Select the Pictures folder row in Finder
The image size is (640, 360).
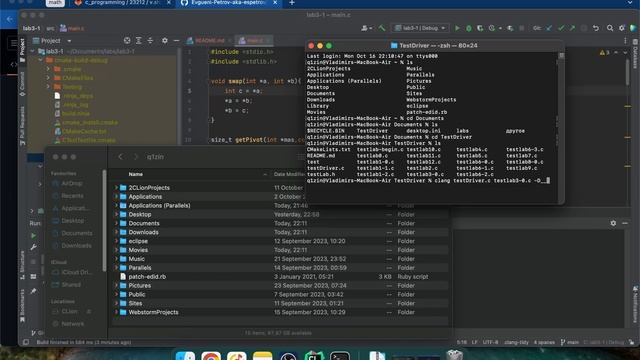pyautogui.click(x=280, y=286)
